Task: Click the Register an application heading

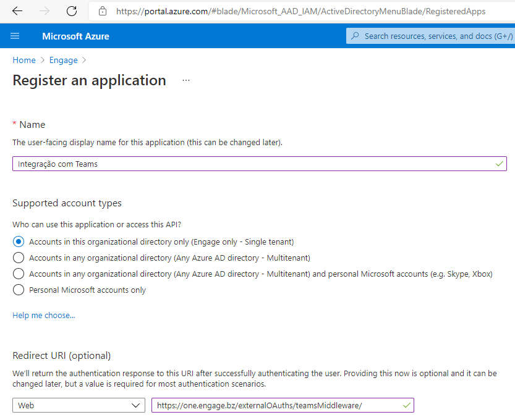Action: [89, 80]
